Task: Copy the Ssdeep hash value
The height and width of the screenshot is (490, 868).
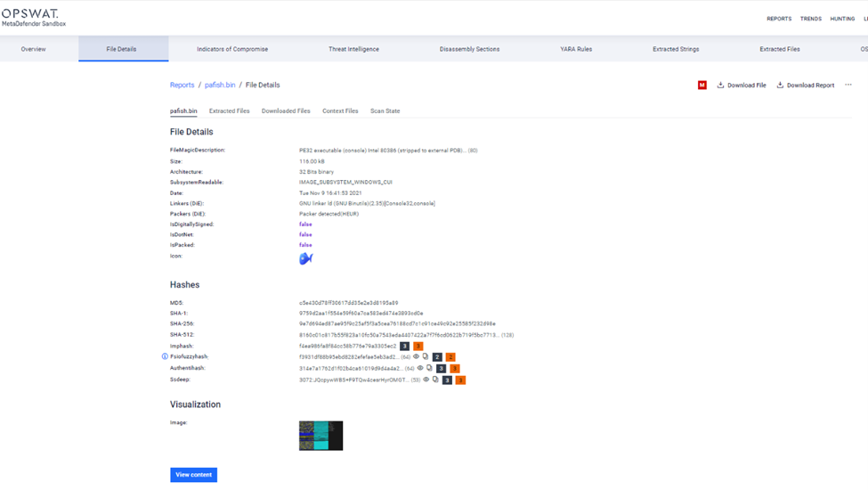Action: 435,380
